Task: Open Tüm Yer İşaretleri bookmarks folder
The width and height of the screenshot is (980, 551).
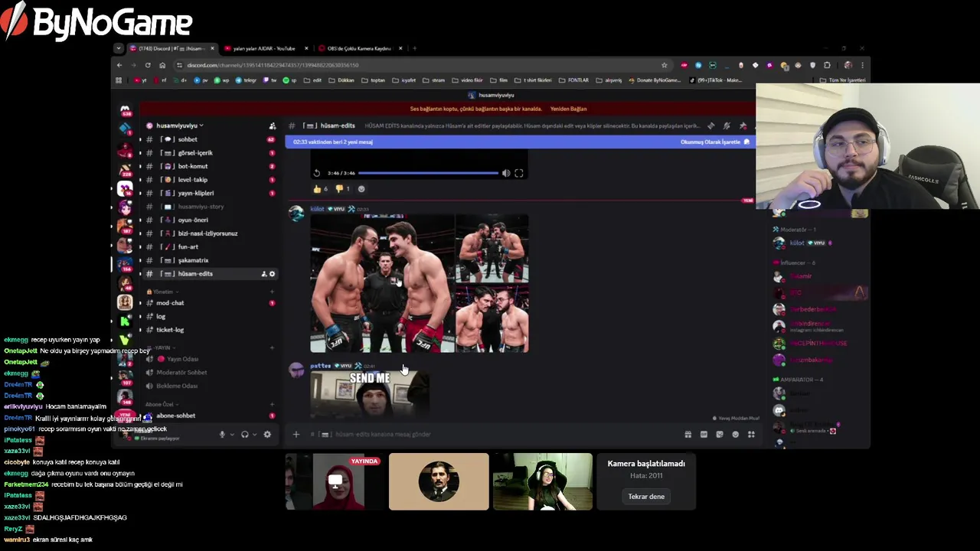Action: [x=842, y=80]
